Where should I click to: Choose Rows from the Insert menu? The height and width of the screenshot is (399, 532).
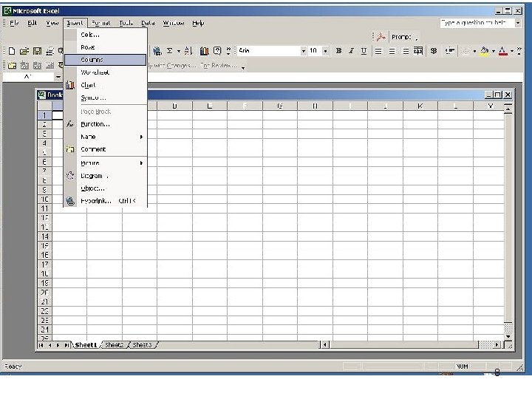pos(106,47)
